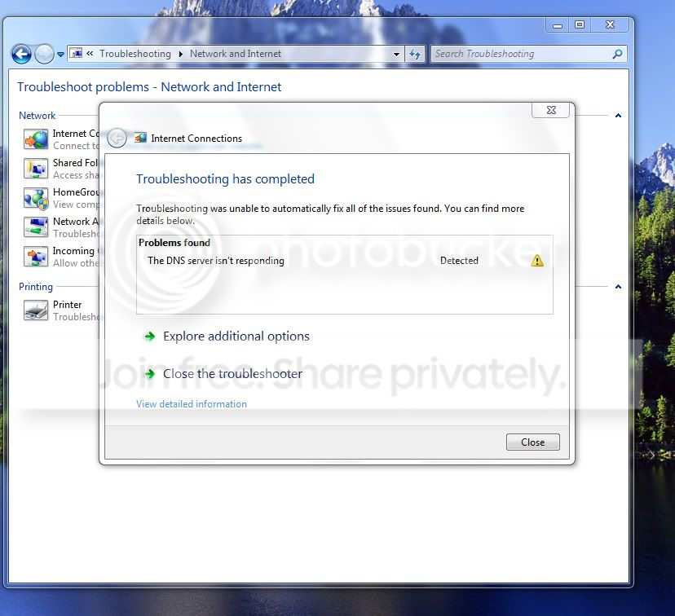Open the recent pages dropdown arrow
This screenshot has width=675, height=616.
[60, 55]
